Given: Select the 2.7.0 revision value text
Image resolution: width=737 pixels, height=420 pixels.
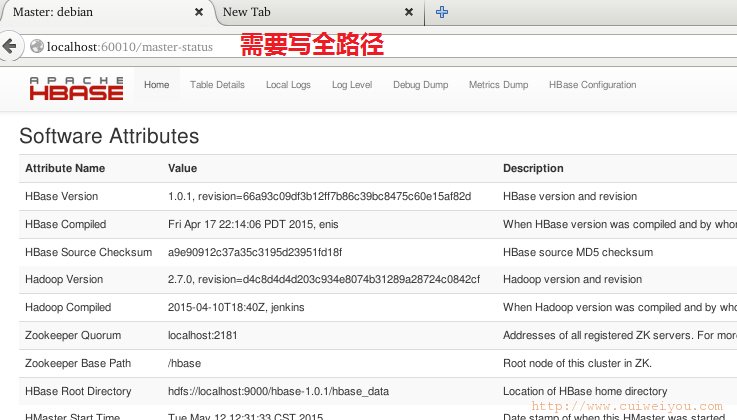Looking at the screenshot, I should 324,280.
